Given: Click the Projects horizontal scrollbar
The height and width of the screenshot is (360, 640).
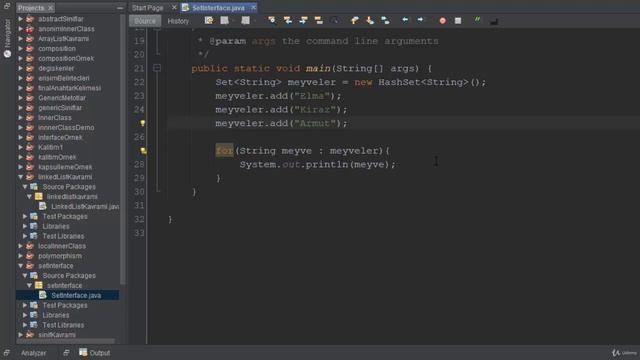Looking at the screenshot, I should tap(65, 341).
